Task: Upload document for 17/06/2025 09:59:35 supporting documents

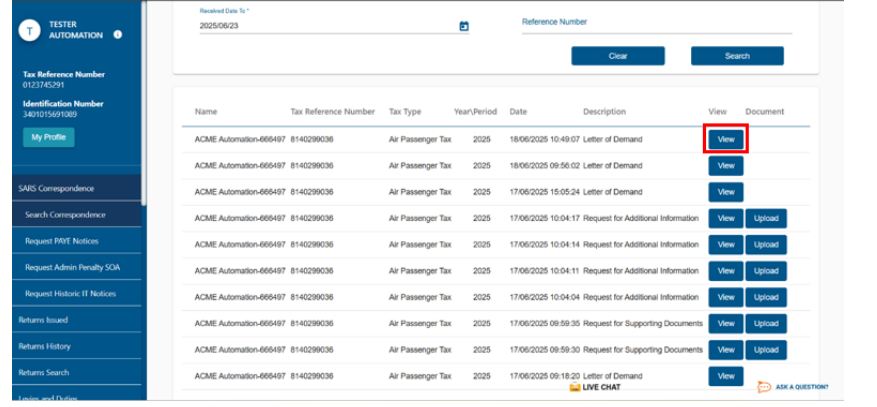Action: pos(766,324)
